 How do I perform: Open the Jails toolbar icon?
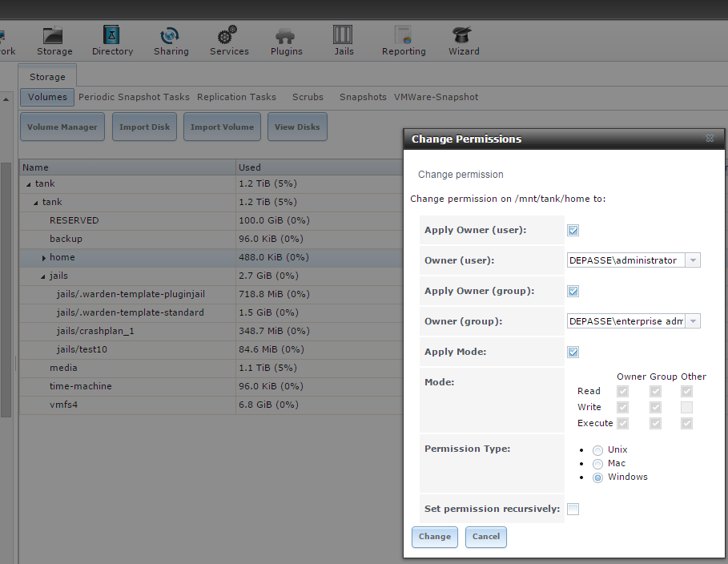click(x=344, y=40)
